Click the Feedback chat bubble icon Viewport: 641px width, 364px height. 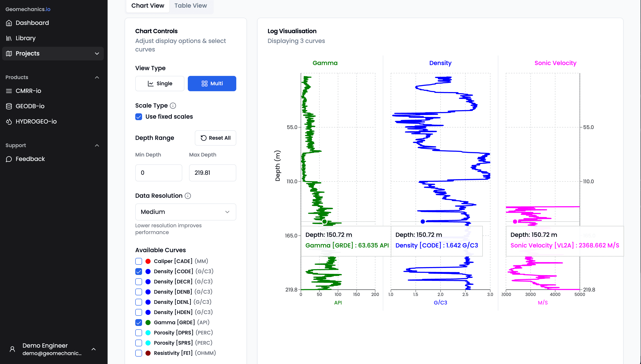tap(9, 159)
